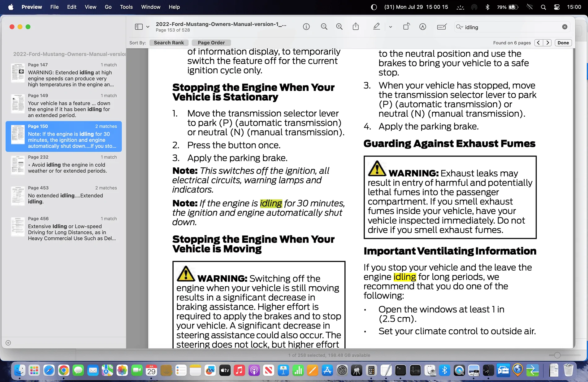
Task: Click the document title in the toolbar
Action: [221, 24]
